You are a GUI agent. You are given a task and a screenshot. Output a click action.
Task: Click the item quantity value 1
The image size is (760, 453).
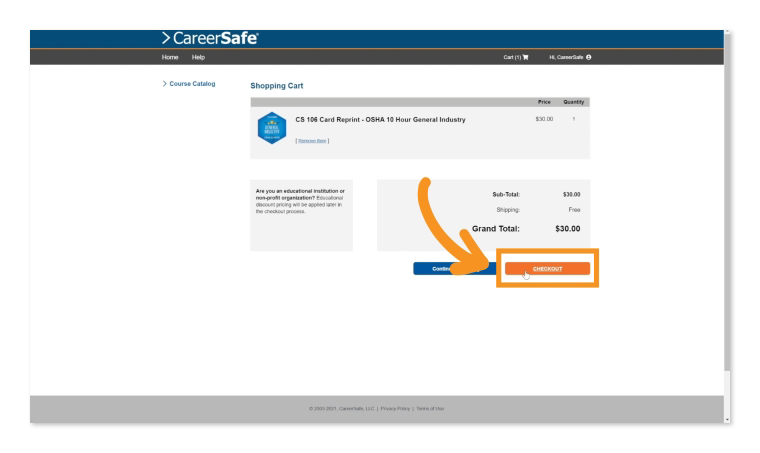pyautogui.click(x=574, y=119)
